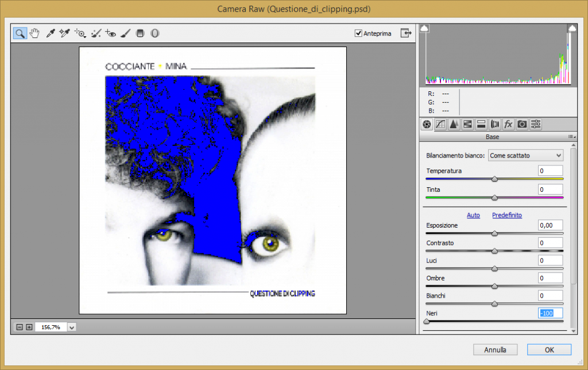Image resolution: width=588 pixels, height=370 pixels.
Task: Click the Ombre slider handle
Action: pyautogui.click(x=494, y=286)
